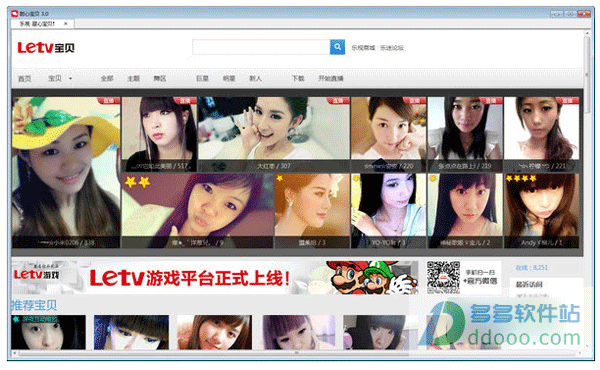Open the 乐视商城 link
600x370 pixels.
coord(363,48)
